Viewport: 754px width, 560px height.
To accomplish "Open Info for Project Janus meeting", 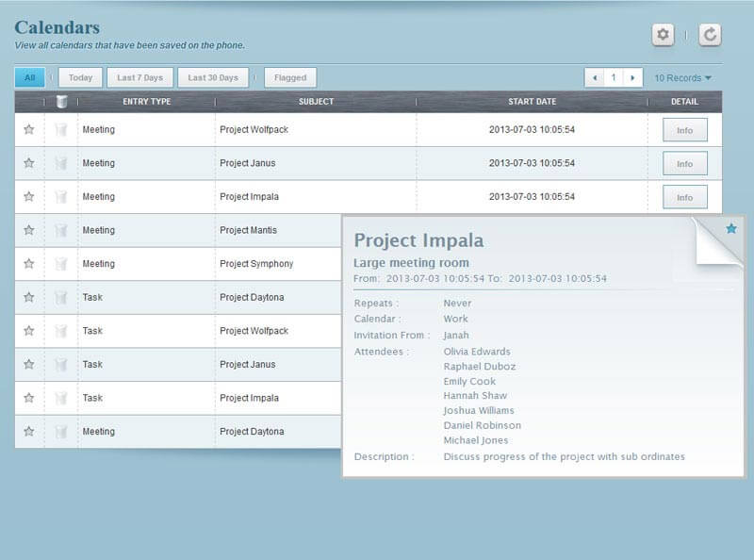I will 685,164.
